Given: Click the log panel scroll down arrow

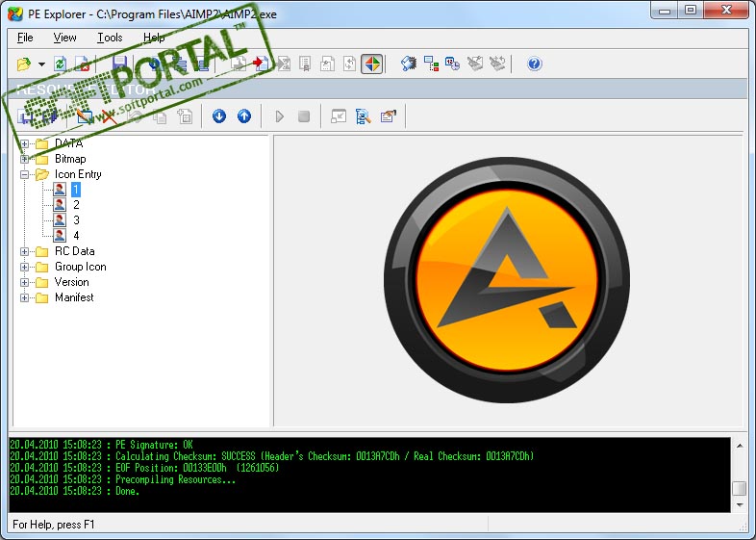Looking at the screenshot, I should coord(740,504).
